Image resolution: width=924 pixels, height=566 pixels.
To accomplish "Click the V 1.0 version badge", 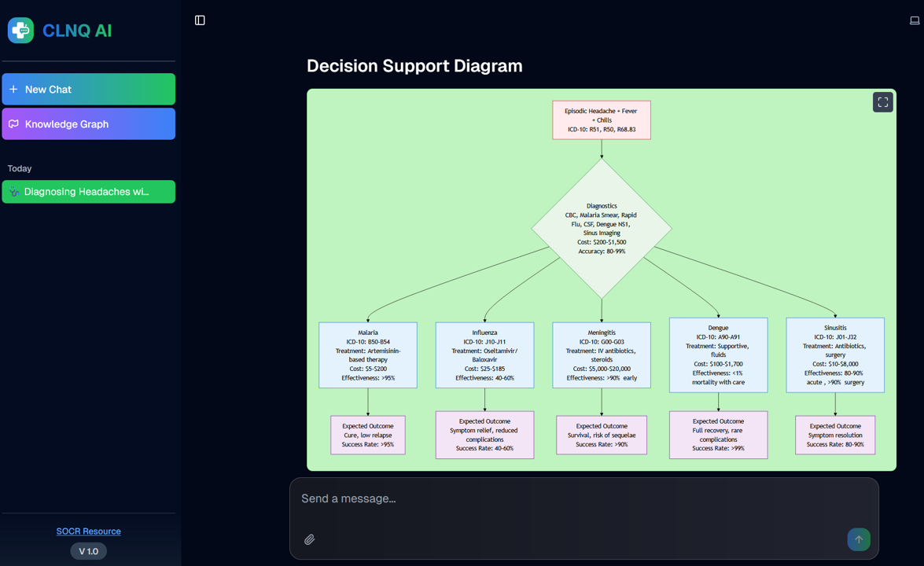I will point(88,551).
